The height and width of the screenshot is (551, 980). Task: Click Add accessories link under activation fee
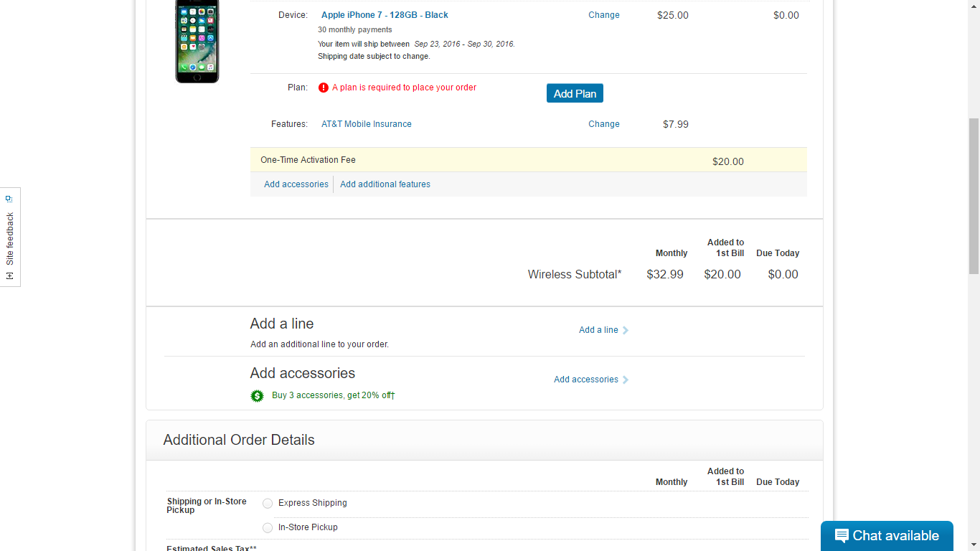coord(296,184)
